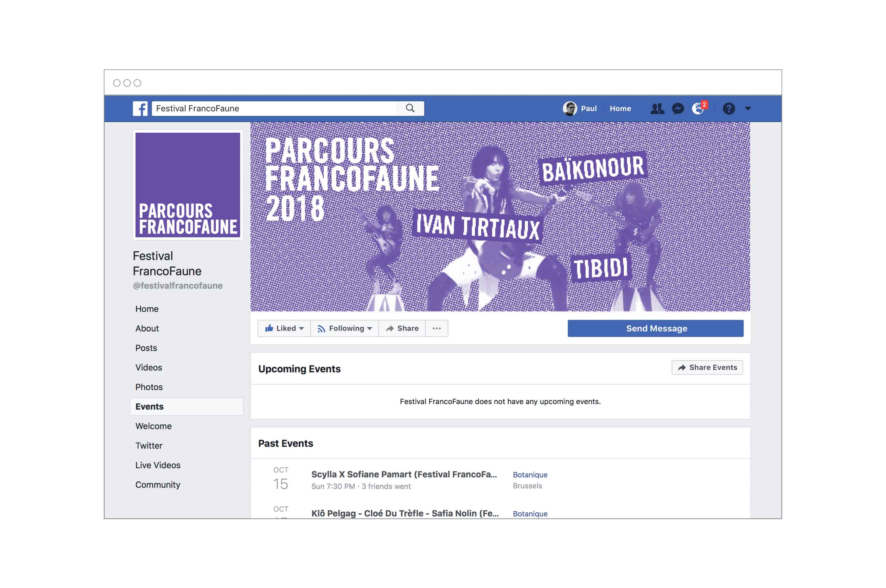This screenshot has width=886, height=588.
Task: Select Events in page sidebar
Action: pos(186,406)
